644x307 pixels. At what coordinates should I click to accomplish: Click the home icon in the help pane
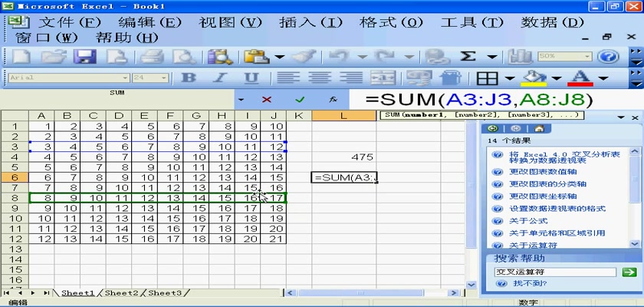coord(540,129)
